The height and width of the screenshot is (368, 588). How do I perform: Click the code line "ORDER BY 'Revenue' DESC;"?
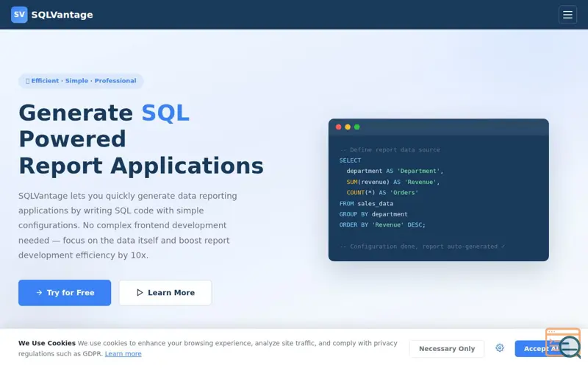point(382,224)
